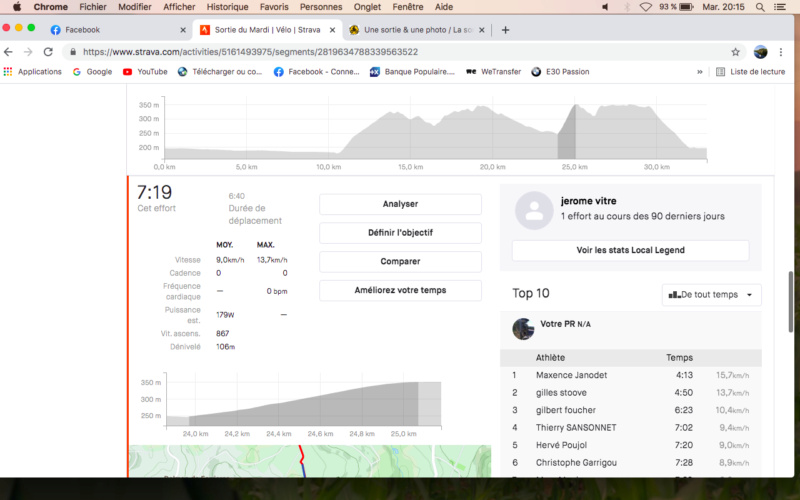Open the Favoris menu
This screenshot has width=800, height=500.
274,7
